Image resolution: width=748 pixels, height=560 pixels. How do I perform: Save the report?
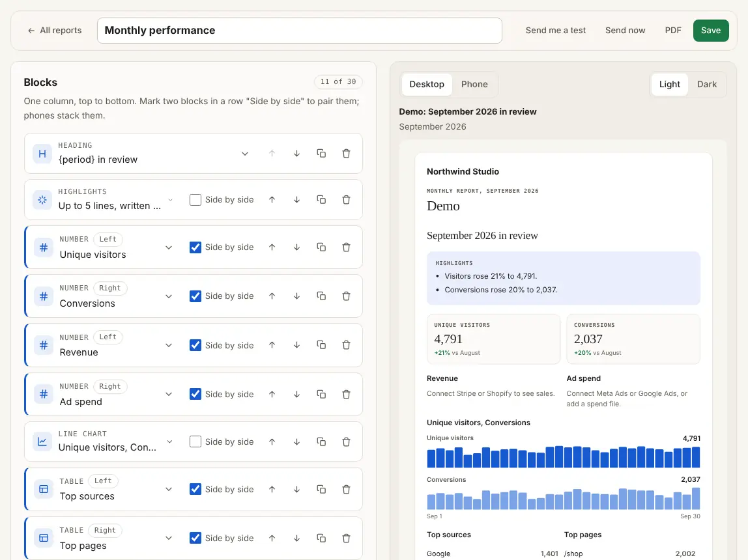pyautogui.click(x=711, y=31)
